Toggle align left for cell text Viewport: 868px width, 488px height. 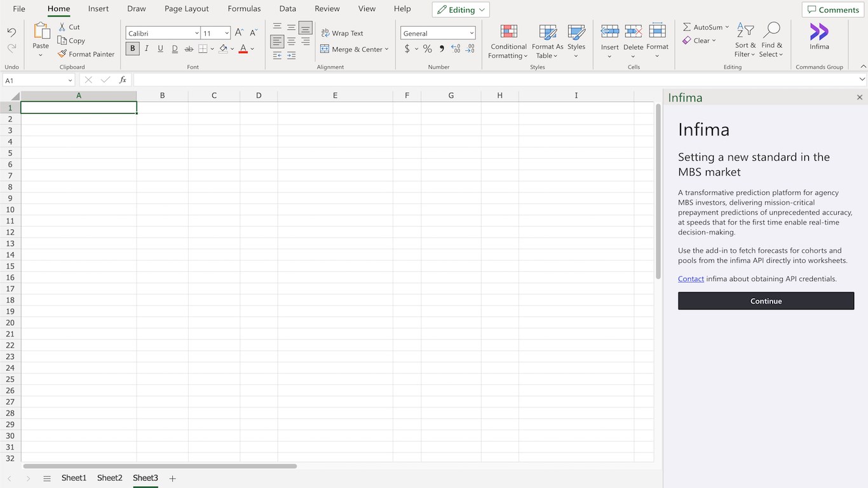click(x=277, y=41)
